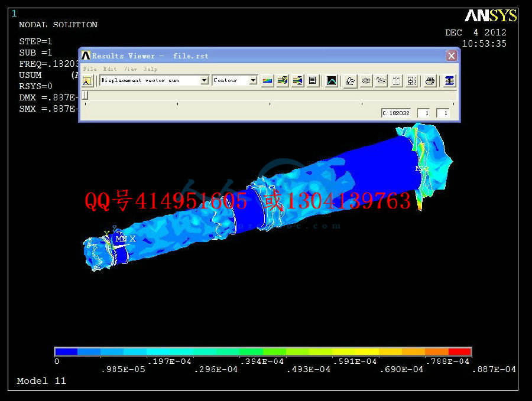
Task: Click the green mid-range legend swatch
Action: pyautogui.click(x=251, y=351)
